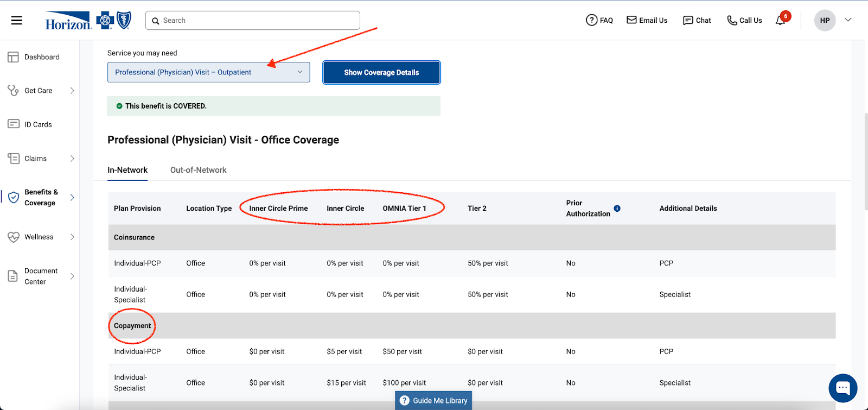This screenshot has width=868, height=410.
Task: Click the This benefit is COVERED banner
Action: point(273,106)
